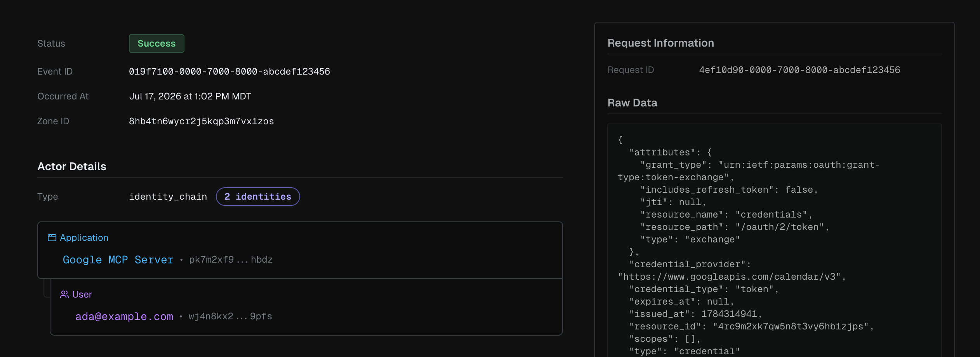Click the "resource_id" line in raw JSON
The width and height of the screenshot is (980, 357).
pos(751,326)
